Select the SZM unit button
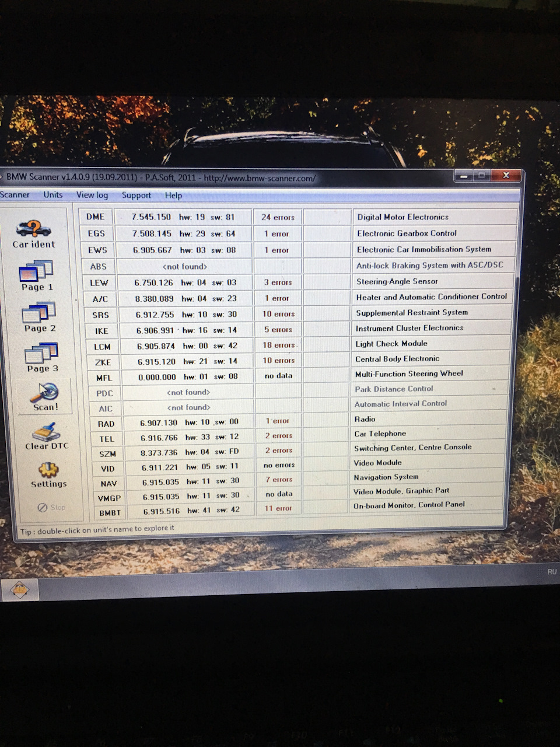This screenshot has height=747, width=560. (x=108, y=453)
